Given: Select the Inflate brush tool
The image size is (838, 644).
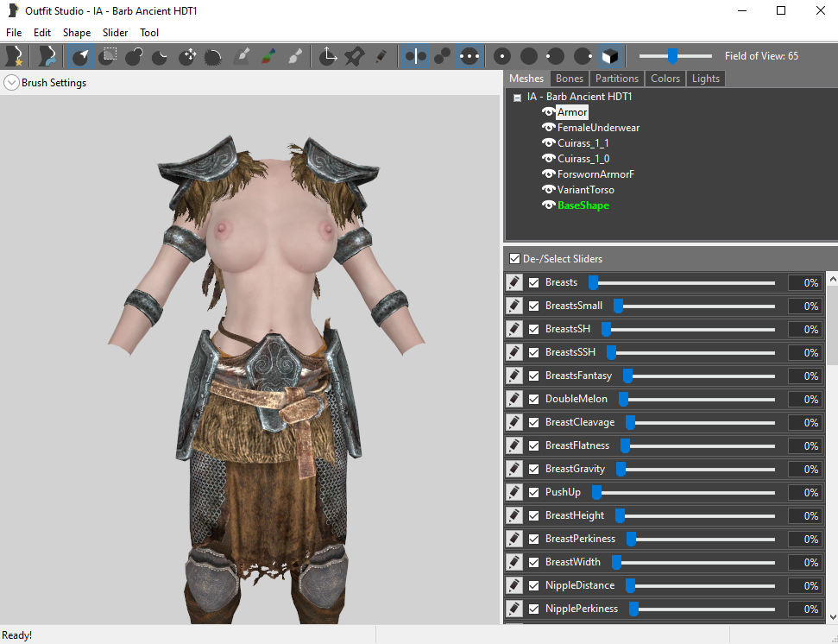Looking at the screenshot, I should pos(134,56).
